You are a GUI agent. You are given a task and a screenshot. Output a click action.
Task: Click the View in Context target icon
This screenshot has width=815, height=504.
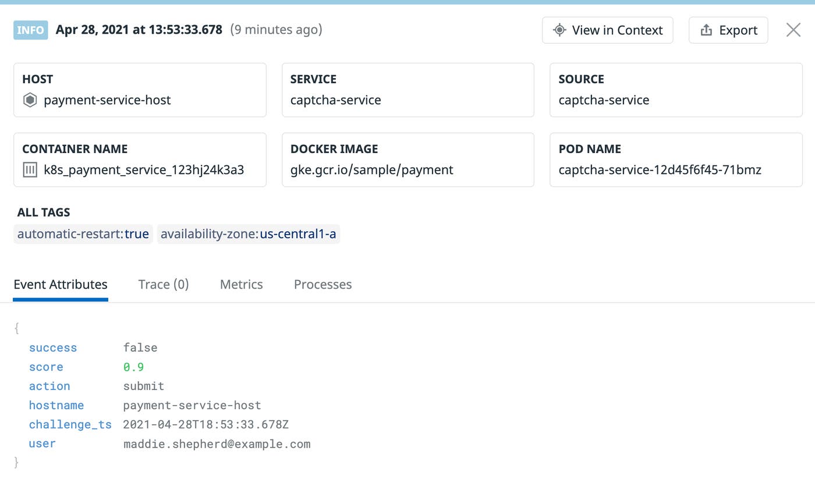coord(559,30)
